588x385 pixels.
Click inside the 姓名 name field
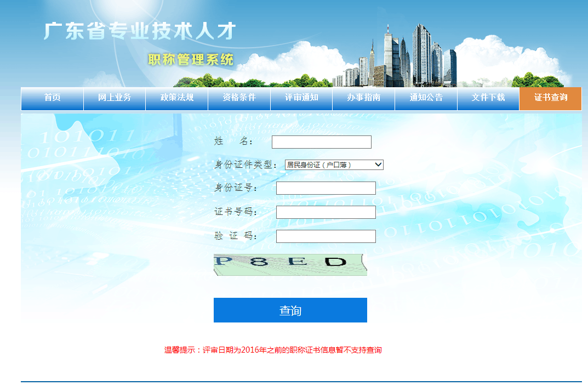click(321, 141)
